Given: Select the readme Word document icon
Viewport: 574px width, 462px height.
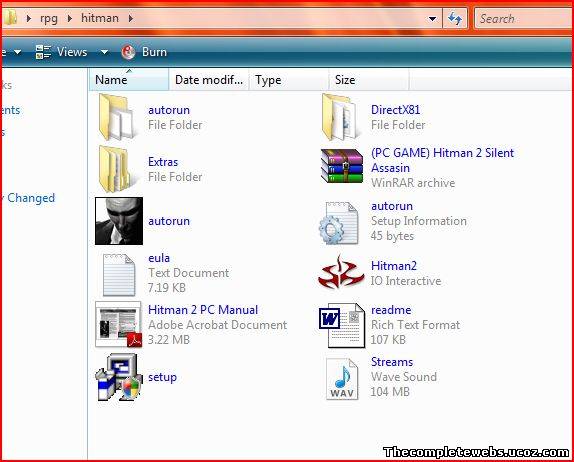Looking at the screenshot, I should [342, 325].
